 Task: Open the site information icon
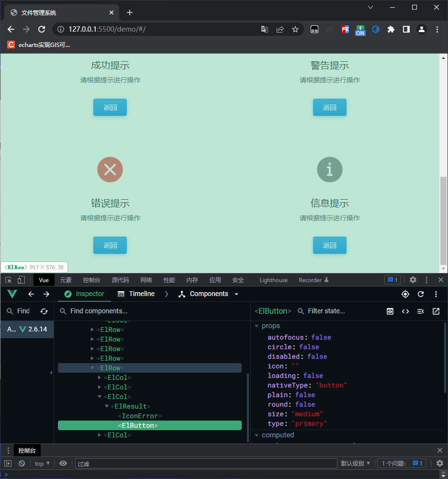[61, 29]
